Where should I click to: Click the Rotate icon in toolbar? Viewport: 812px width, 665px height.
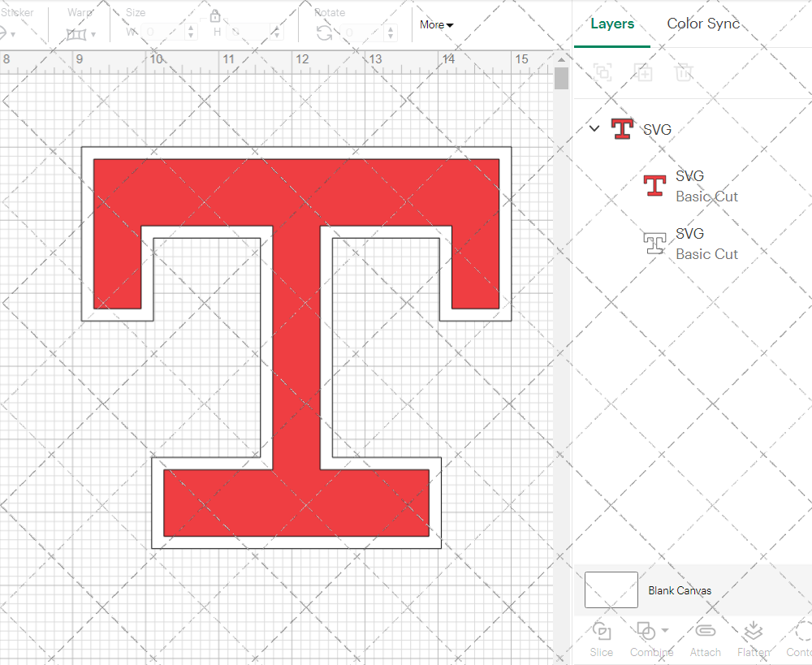(x=324, y=32)
